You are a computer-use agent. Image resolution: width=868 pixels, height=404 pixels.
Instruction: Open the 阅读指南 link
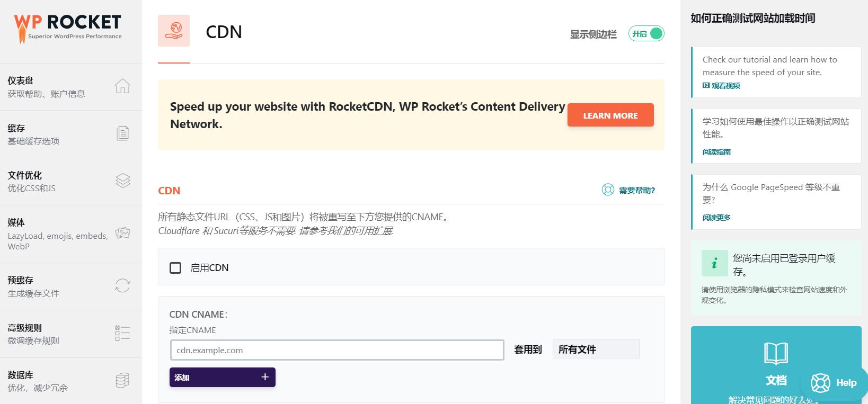(716, 152)
